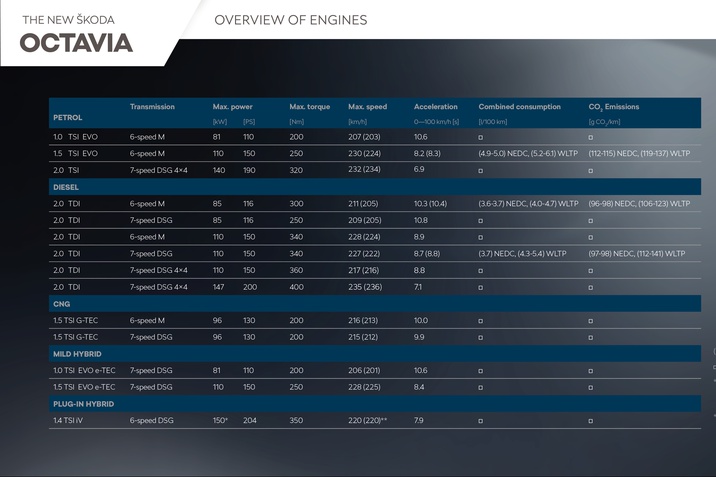Click the '6.9' acceleration value
The image size is (716, 477).
tap(419, 169)
